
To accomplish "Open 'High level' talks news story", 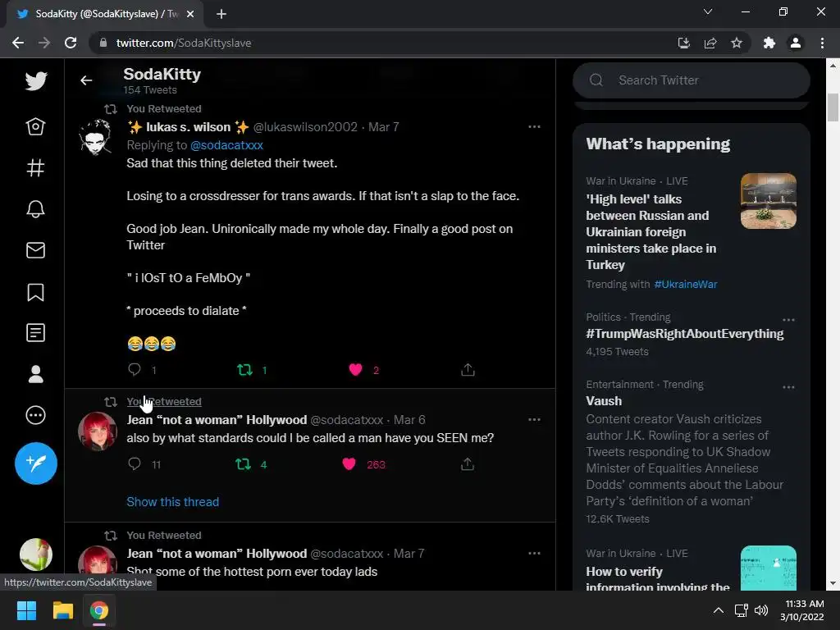I will 652,232.
